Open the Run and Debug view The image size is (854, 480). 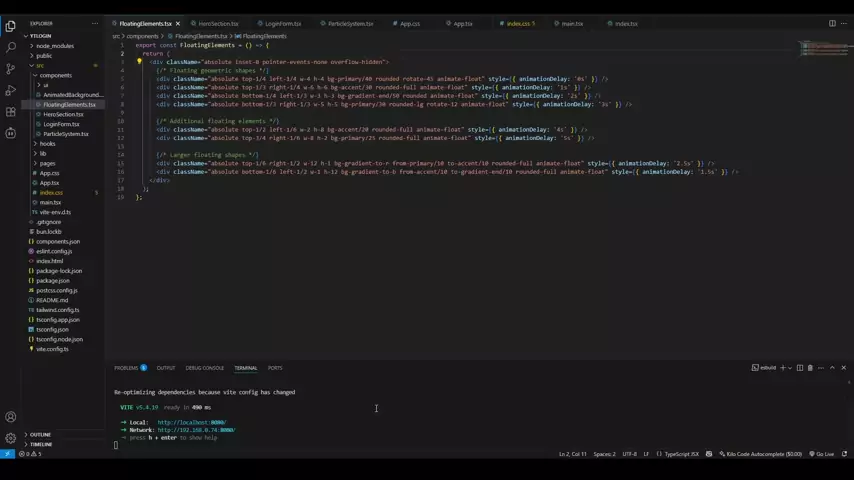11,91
